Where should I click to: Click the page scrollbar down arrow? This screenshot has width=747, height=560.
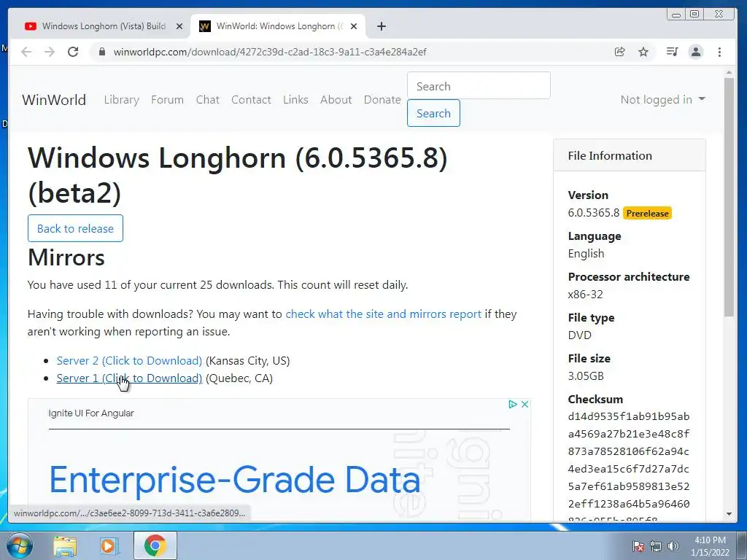tap(729, 514)
